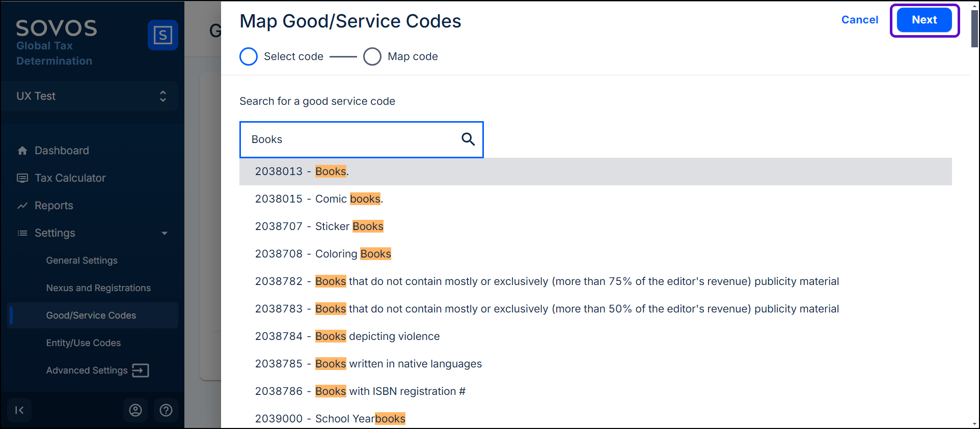Click the Sovos S logo icon

162,35
